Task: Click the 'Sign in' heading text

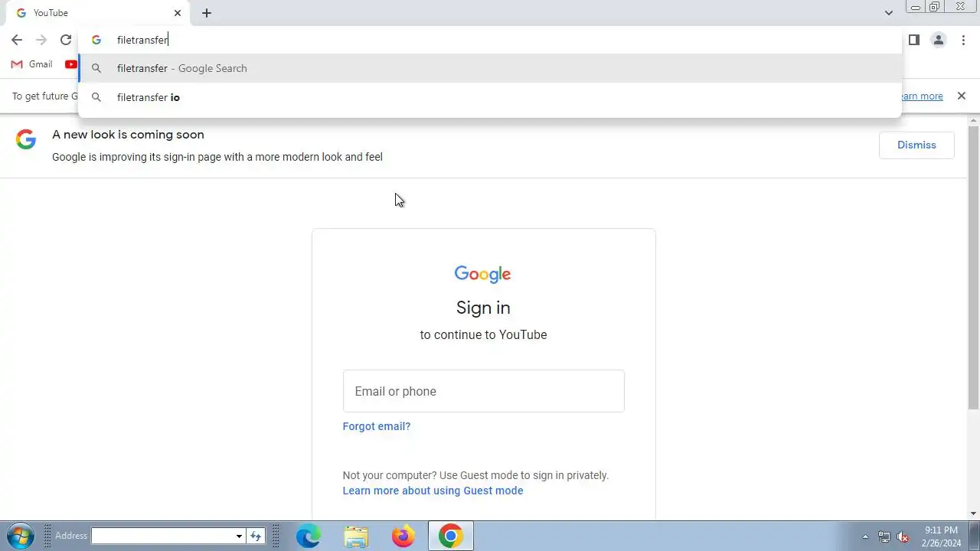Action: coord(483,308)
